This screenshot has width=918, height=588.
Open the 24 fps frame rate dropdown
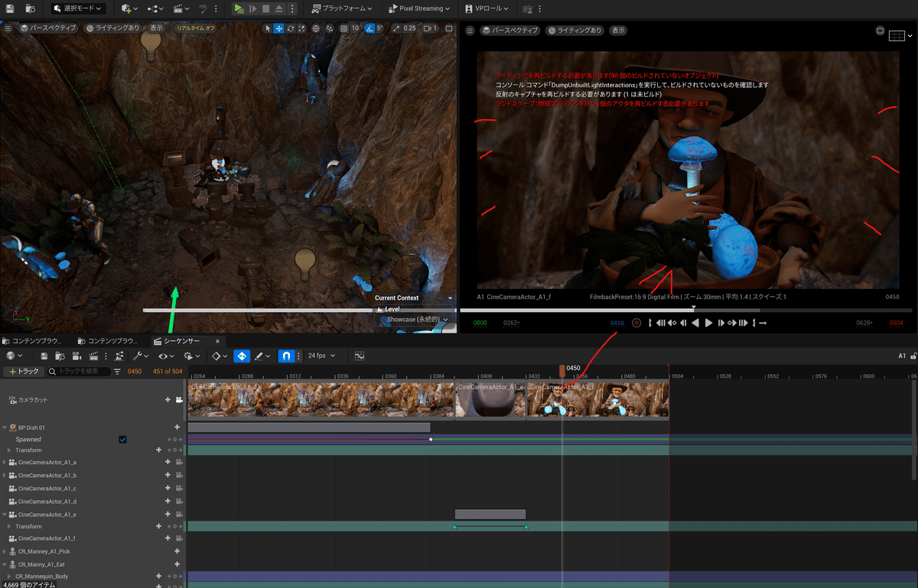321,356
